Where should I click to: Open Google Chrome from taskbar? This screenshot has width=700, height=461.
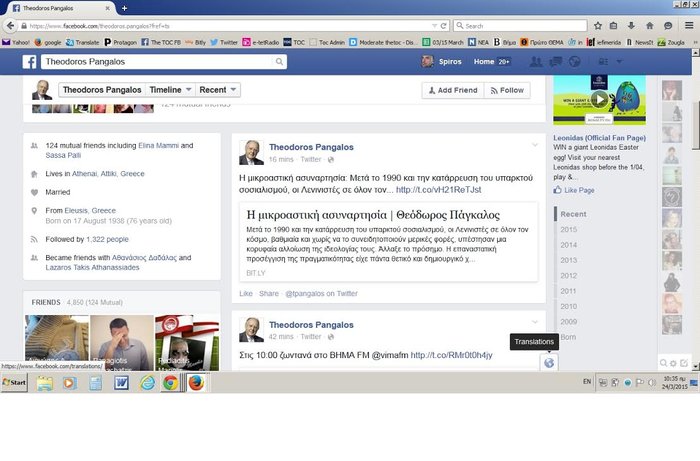tap(170, 383)
